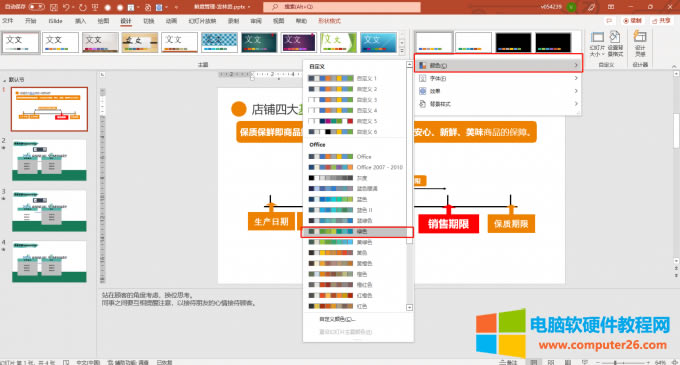Click the Save icon in title bar
The height and width of the screenshot is (365, 680).
click(x=54, y=7)
